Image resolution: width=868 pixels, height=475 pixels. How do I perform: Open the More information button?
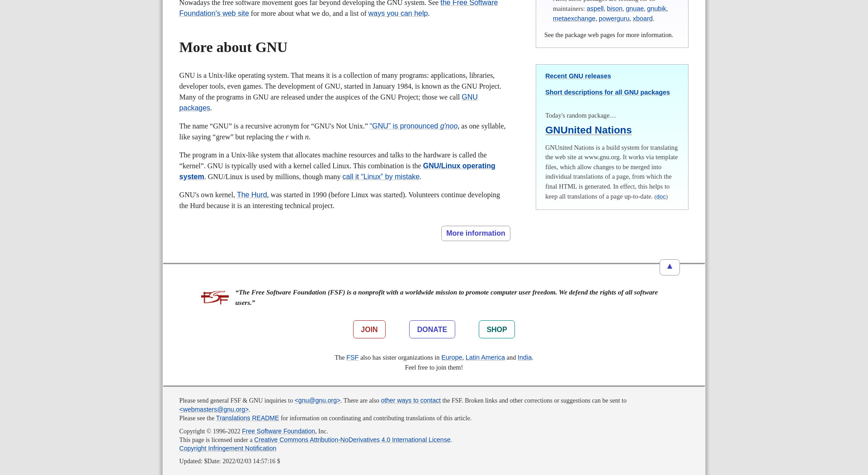(x=476, y=233)
